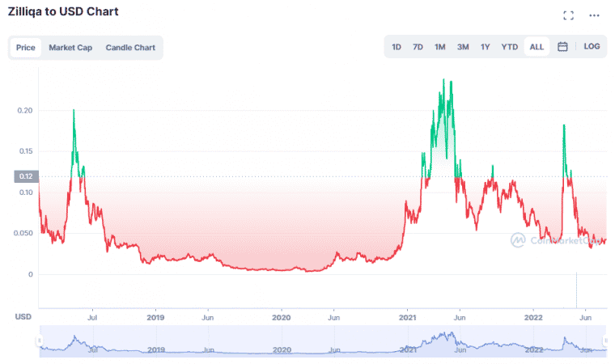Screen dimensions: 615x364
Task: Select the 1D time range
Action: click(397, 47)
